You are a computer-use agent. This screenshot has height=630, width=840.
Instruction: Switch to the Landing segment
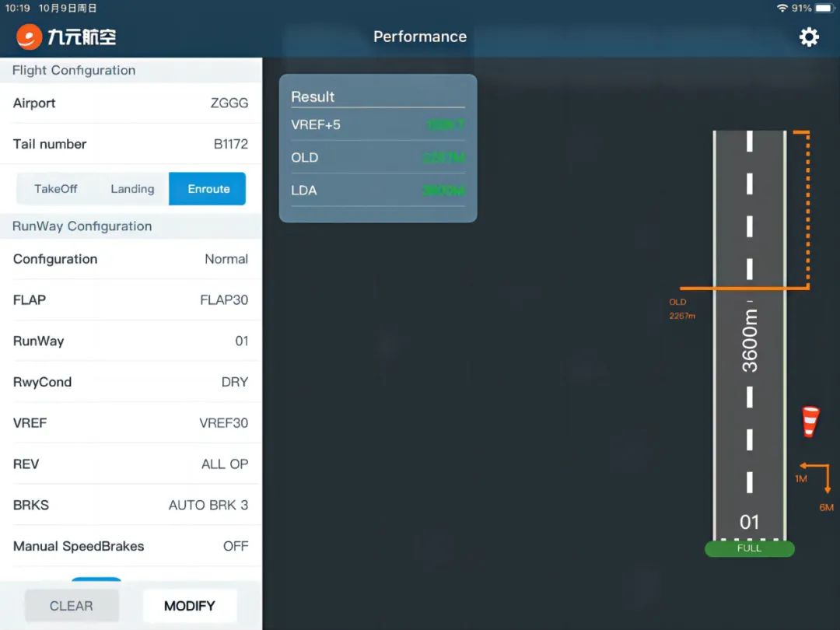coord(132,189)
